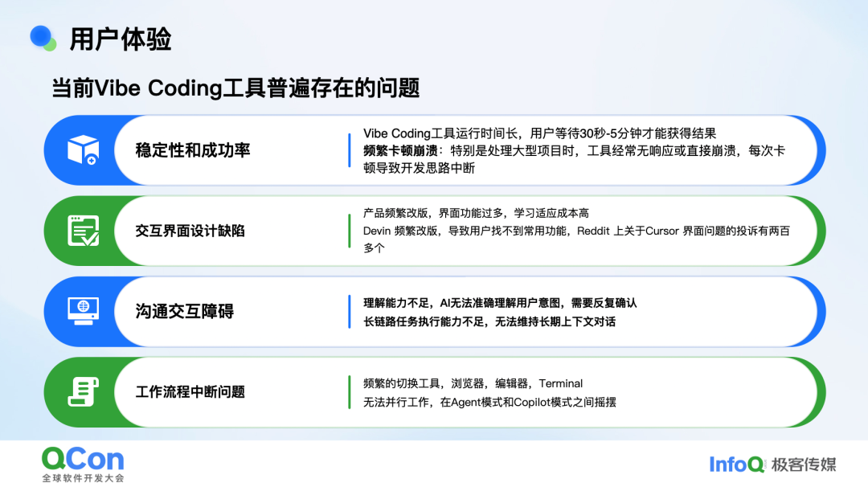Screen dimensions: 868x487
Task: Click the scroll document icon beside 工作流程中断问题
Action: pos(83,392)
